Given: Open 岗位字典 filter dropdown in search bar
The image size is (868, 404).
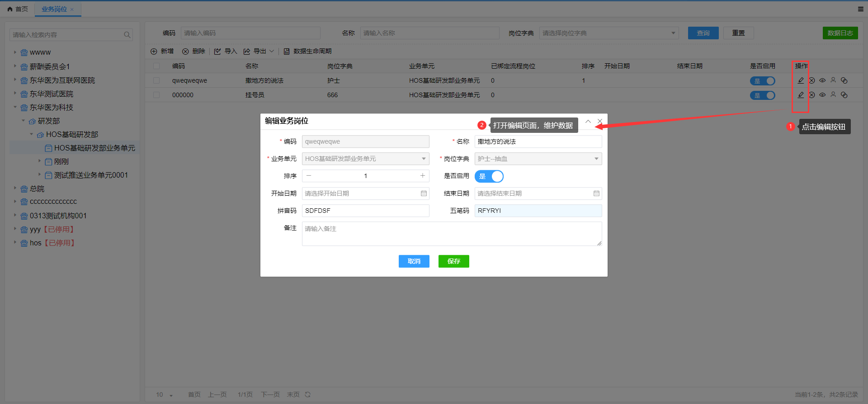Looking at the screenshot, I should [609, 33].
